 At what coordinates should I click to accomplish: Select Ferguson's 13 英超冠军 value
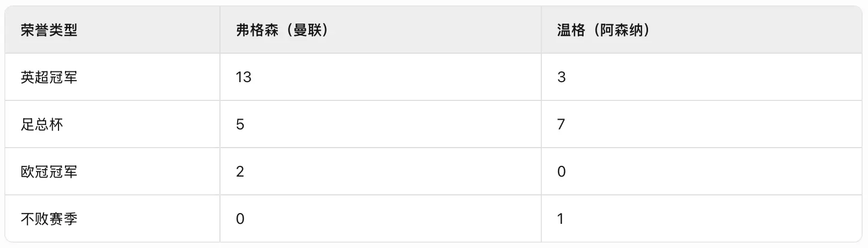pyautogui.click(x=244, y=77)
